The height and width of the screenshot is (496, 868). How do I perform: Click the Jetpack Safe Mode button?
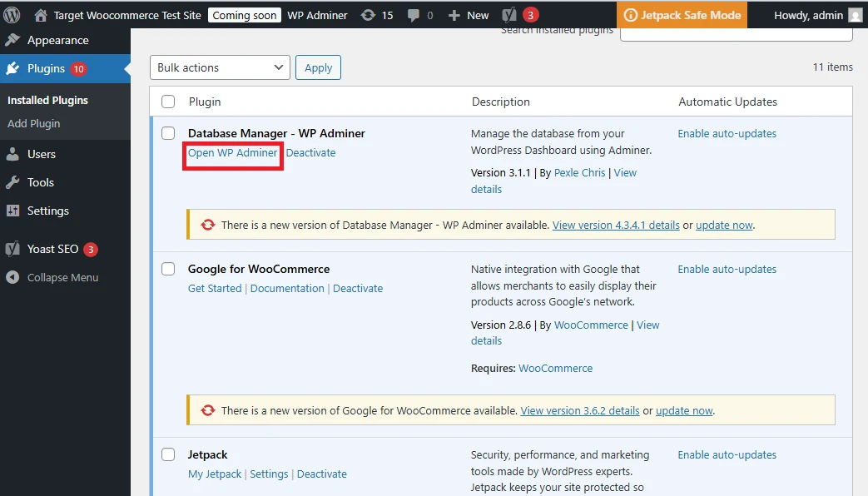pos(682,15)
